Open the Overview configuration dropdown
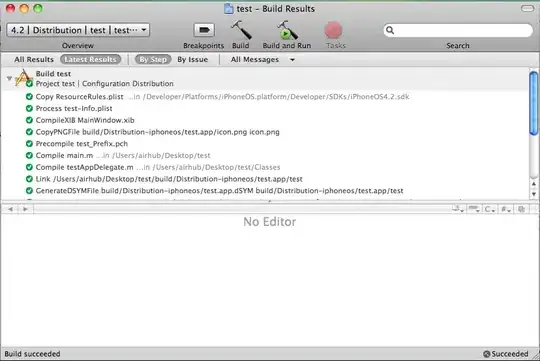The image size is (540, 361). pyautogui.click(x=78, y=30)
